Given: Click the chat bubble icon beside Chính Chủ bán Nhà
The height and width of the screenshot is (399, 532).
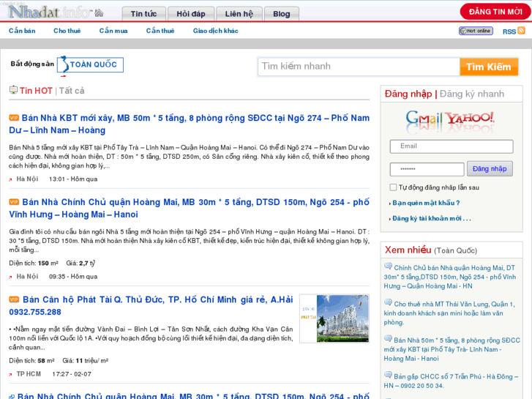Looking at the screenshot, I should [x=388, y=266].
